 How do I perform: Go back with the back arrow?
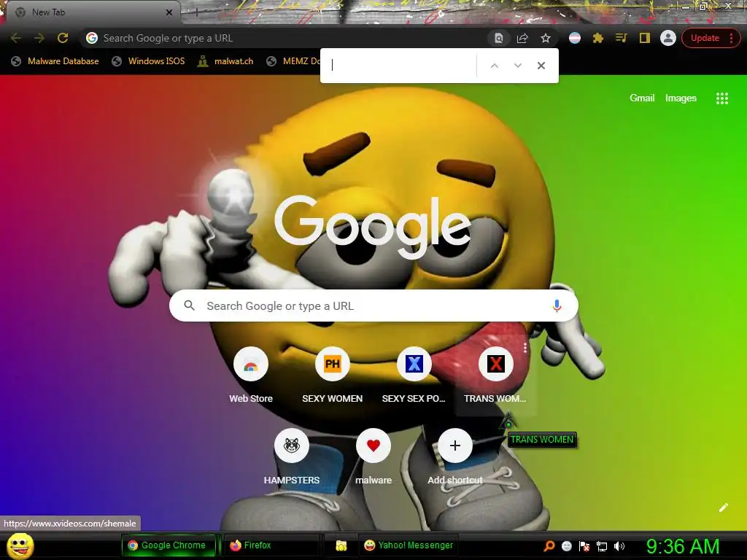16,38
